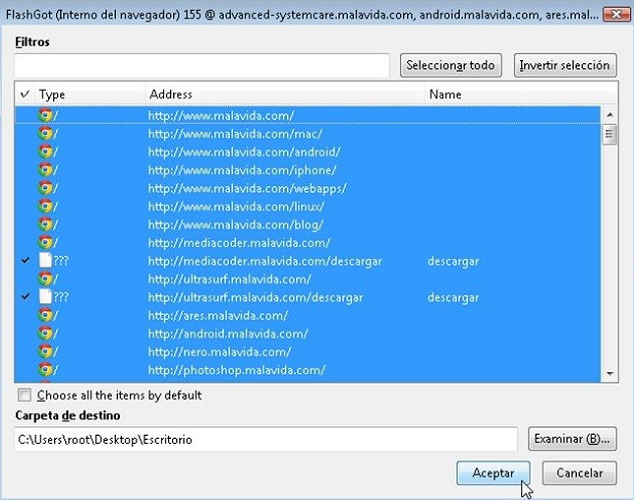Click Chrome icon in photoshop.malavida.com row

pos(45,370)
